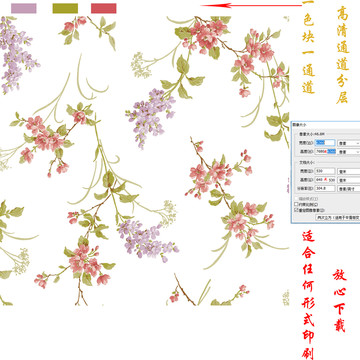
Task: Open the resolution unit dropdown
Action: click(349, 188)
